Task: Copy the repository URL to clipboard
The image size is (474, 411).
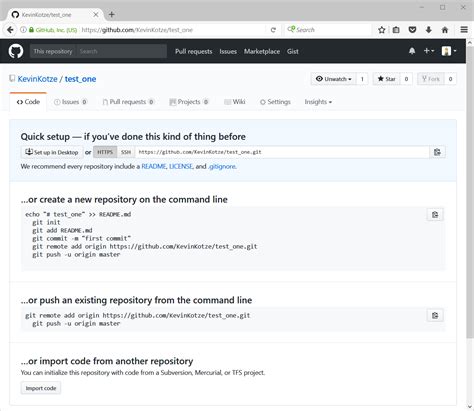Action: 437,152
